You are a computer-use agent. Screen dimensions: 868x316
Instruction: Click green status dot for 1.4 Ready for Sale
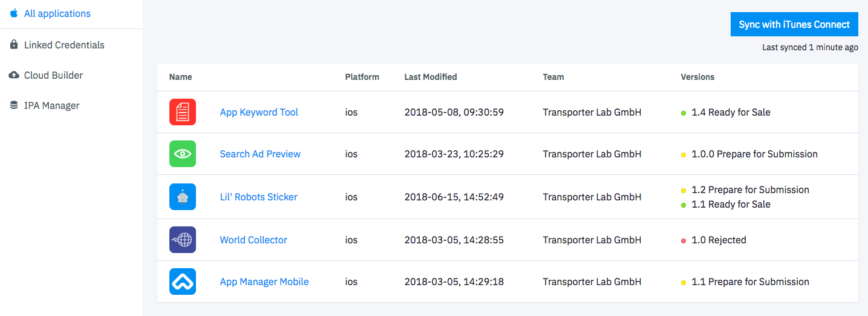(x=684, y=113)
